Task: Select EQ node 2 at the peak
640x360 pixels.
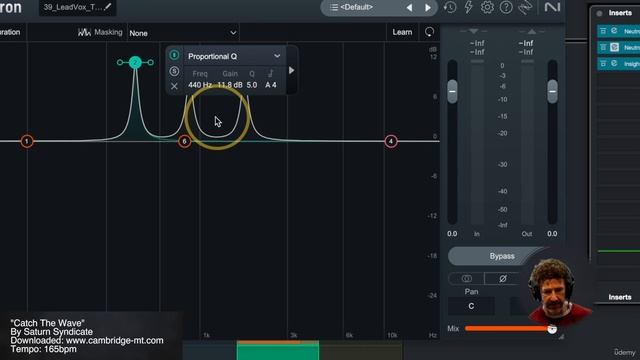Action: coord(135,62)
